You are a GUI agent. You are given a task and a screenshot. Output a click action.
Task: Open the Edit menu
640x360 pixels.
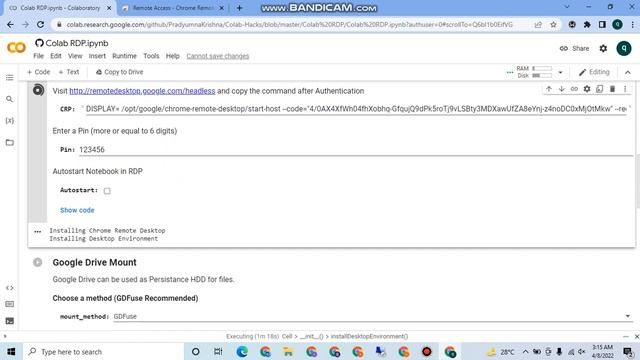pos(56,56)
